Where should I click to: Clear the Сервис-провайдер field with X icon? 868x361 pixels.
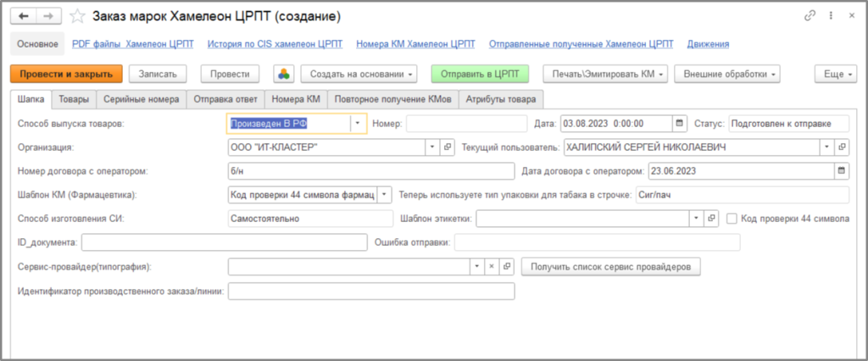click(x=492, y=267)
